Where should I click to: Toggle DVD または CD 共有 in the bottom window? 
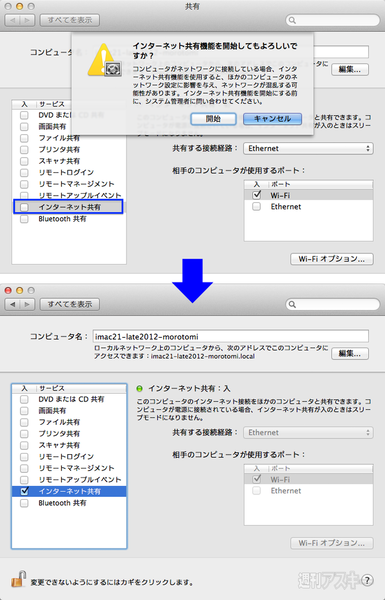(x=24, y=399)
